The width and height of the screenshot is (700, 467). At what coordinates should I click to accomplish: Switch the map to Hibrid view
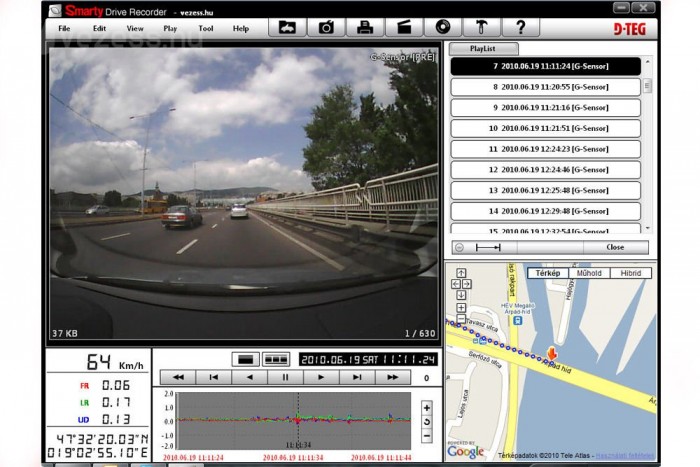pos(631,272)
